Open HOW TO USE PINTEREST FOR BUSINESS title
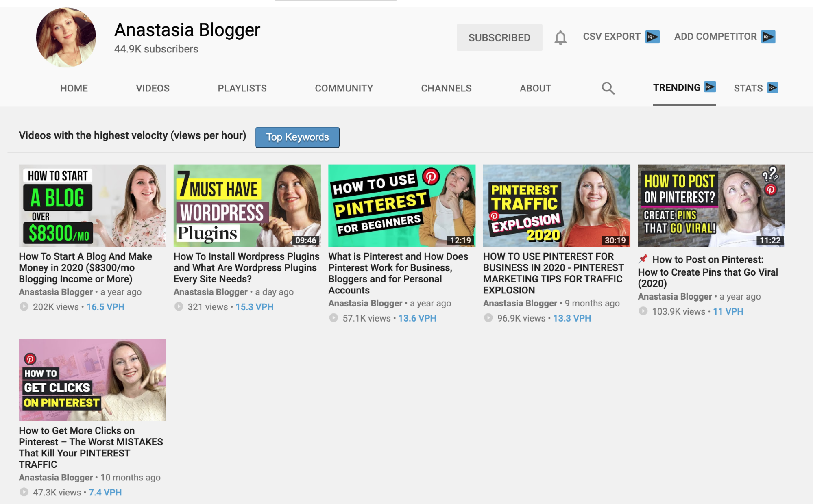This screenshot has height=504, width=813. point(553,273)
